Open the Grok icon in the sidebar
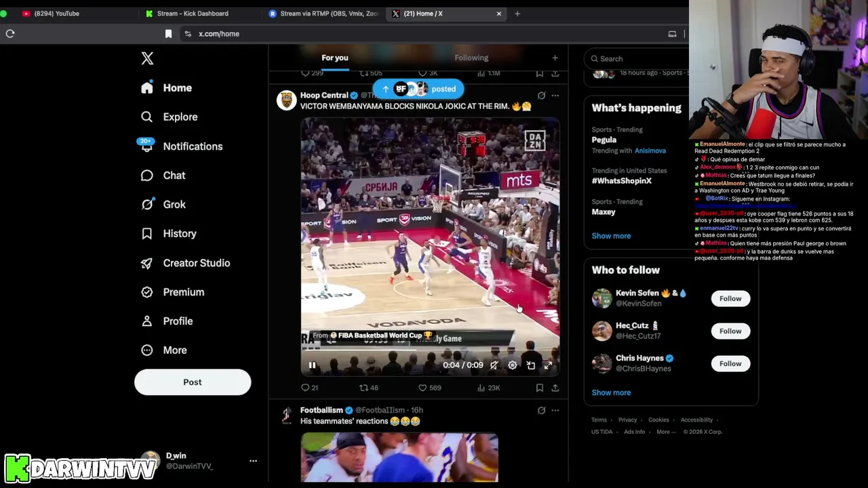 [x=146, y=204]
